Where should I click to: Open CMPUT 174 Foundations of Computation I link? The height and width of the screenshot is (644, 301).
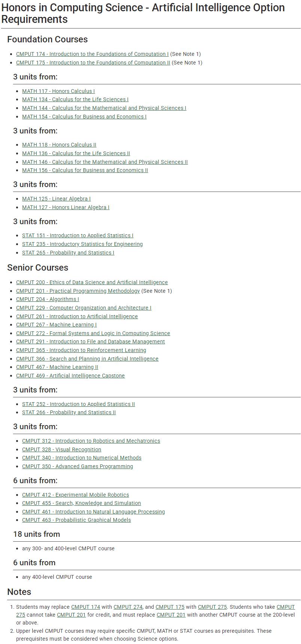click(x=92, y=54)
